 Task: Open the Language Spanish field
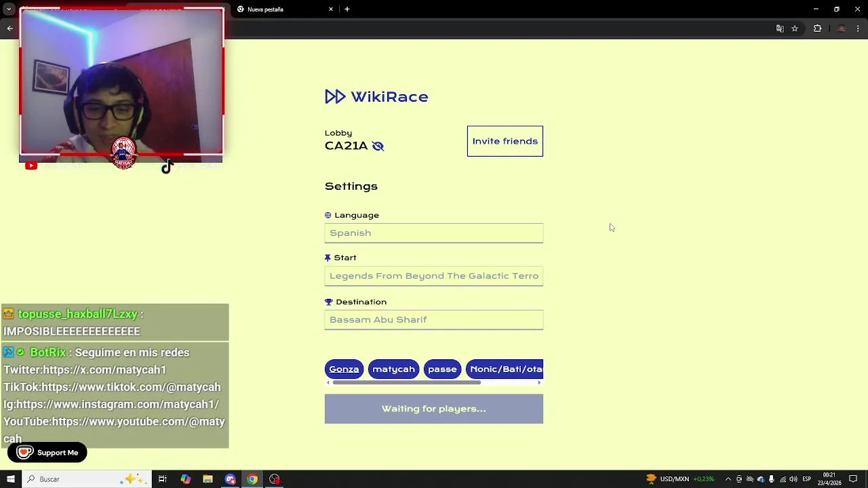click(433, 232)
